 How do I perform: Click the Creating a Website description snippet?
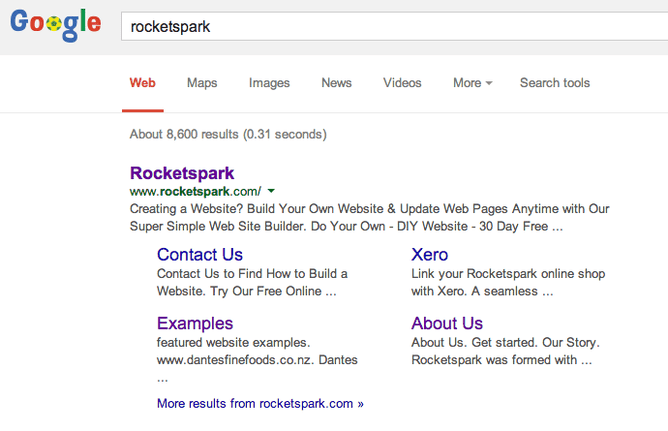click(369, 218)
